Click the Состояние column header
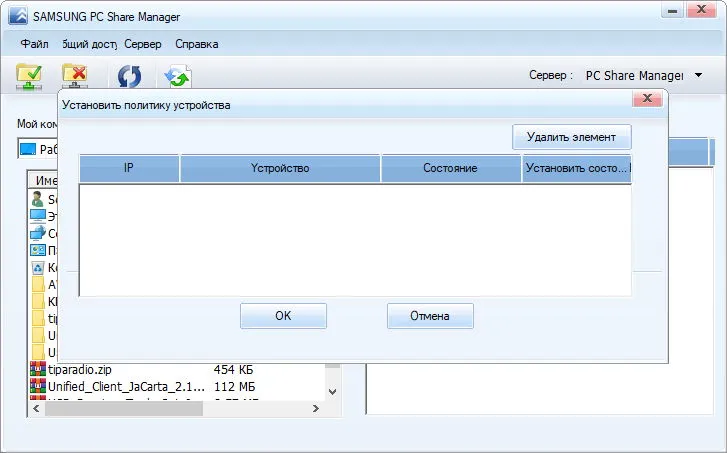The width and height of the screenshot is (727, 453). tap(450, 168)
